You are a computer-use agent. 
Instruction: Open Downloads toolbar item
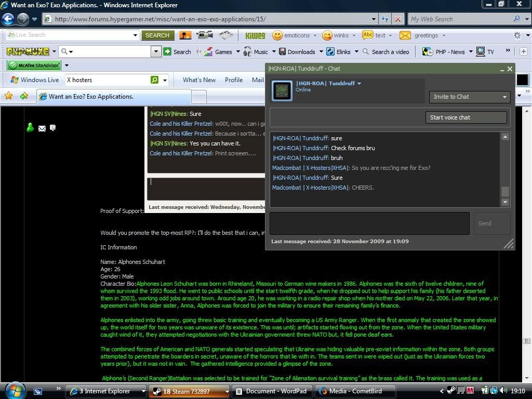(x=297, y=51)
